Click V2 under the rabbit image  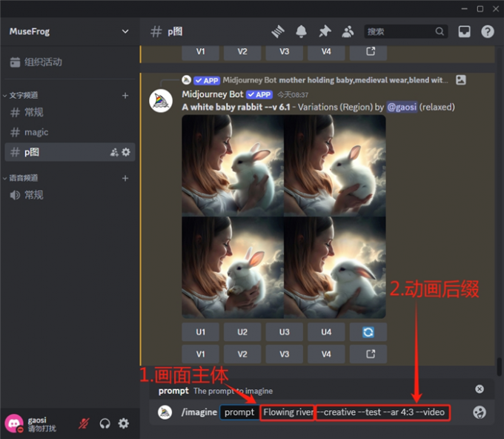(242, 354)
